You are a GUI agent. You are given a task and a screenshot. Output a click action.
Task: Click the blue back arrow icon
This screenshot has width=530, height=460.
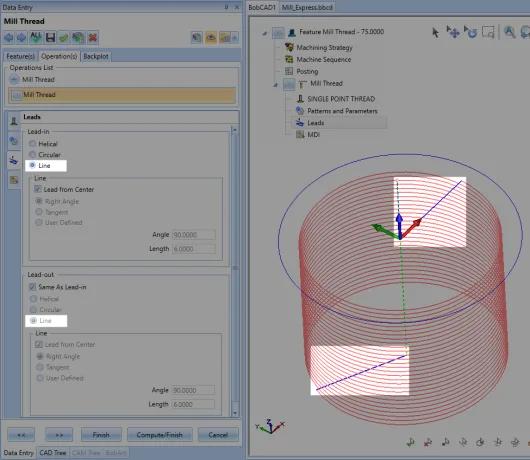click(9, 37)
